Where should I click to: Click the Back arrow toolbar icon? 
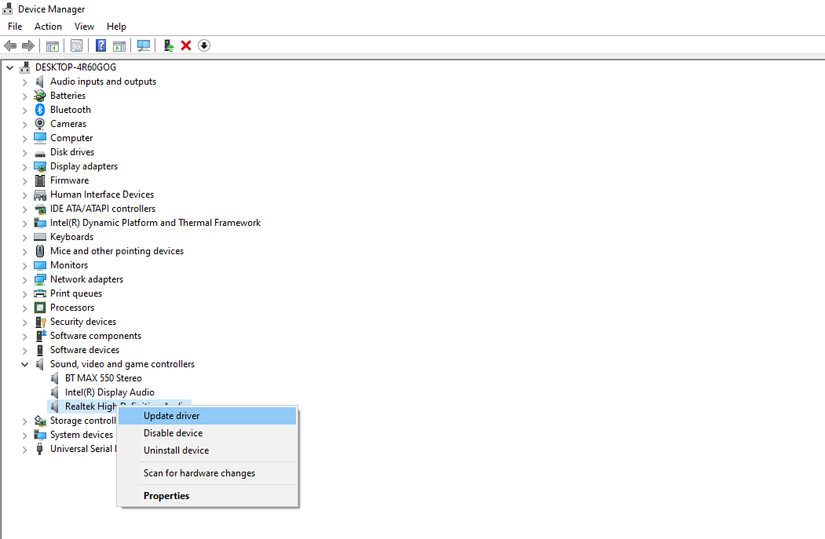pos(10,46)
